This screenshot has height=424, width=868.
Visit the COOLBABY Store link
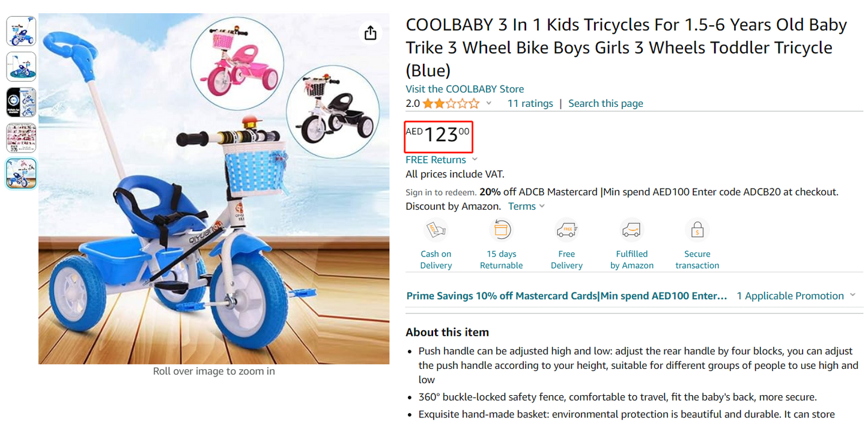pos(465,88)
